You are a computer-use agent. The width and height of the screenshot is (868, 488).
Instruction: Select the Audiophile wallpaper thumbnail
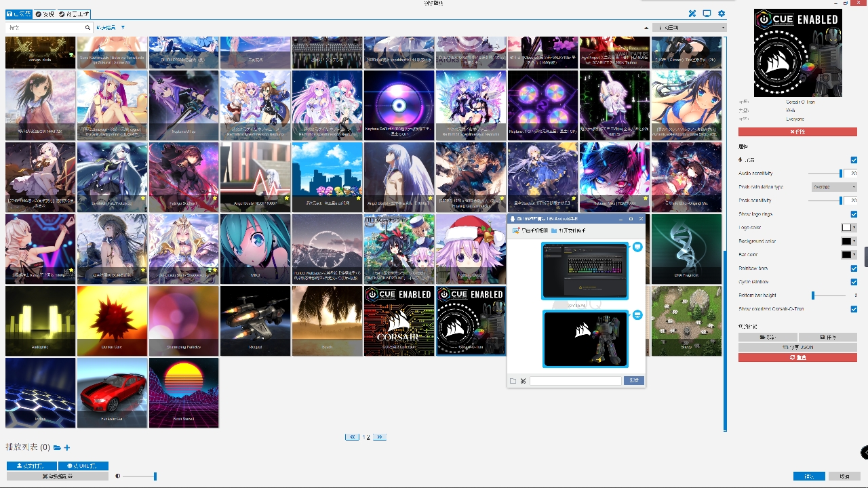click(x=41, y=321)
